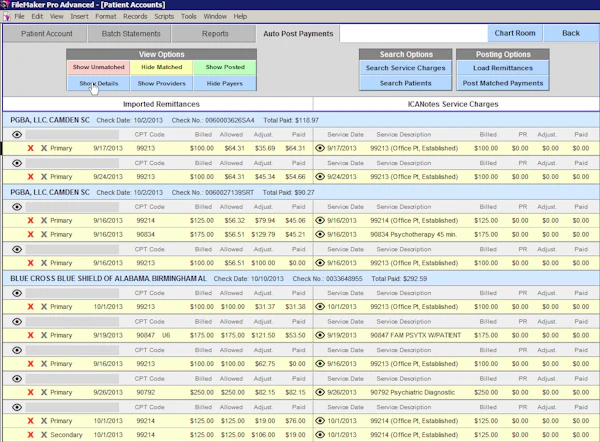Click Total Paid: $118.97 text
Viewport: 600px width, 442px height.
291,120
